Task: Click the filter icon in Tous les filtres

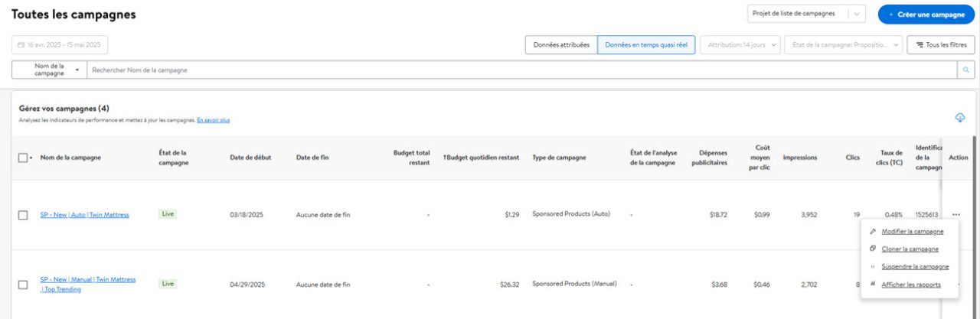Action: [920, 45]
